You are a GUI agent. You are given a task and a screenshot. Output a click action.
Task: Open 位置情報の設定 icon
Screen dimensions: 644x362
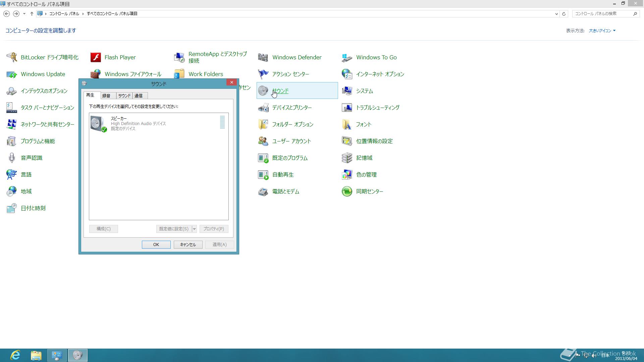point(347,141)
